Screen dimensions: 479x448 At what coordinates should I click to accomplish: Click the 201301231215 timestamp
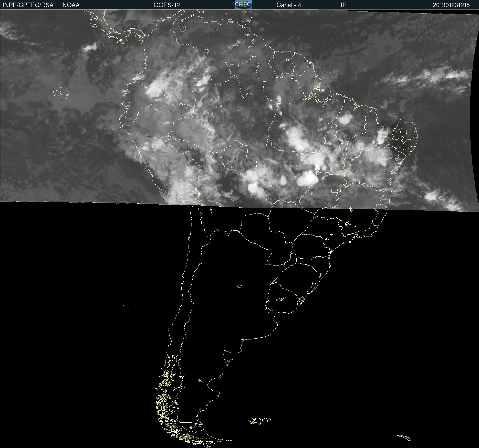pyautogui.click(x=451, y=5)
